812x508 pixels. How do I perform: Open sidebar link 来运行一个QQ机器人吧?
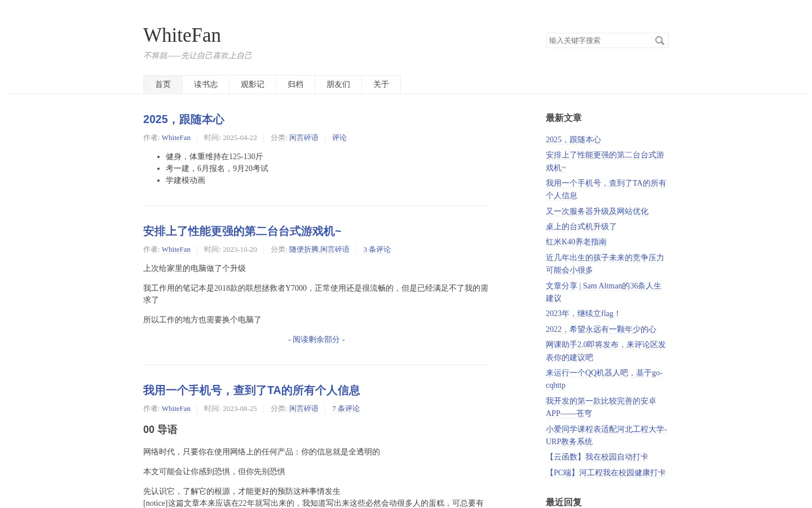pyautogui.click(x=604, y=379)
